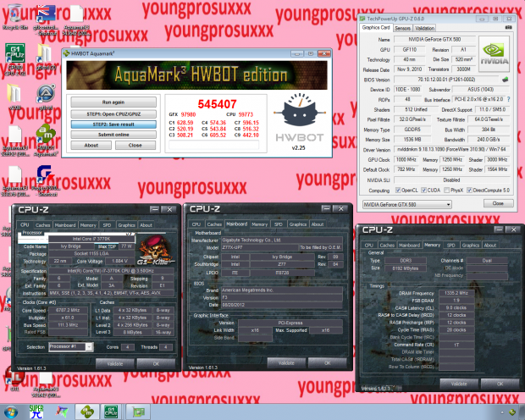Open the G1 CPUz desktop shortcut

coord(15,58)
